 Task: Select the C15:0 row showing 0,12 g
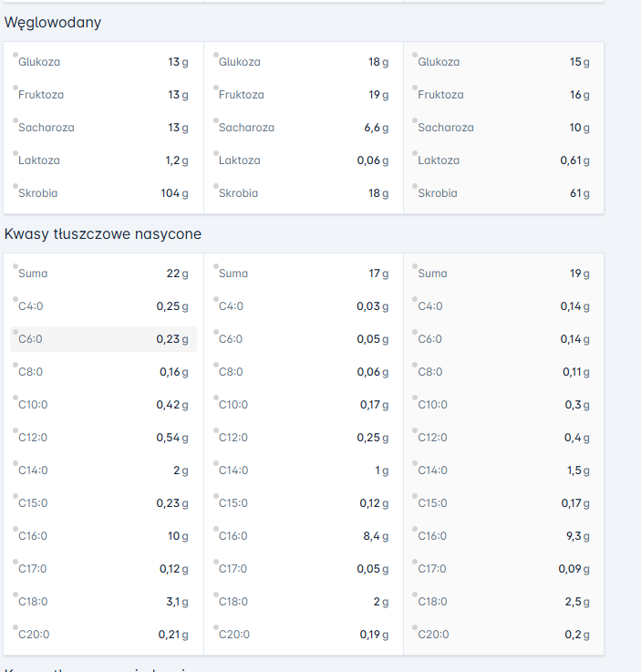[x=303, y=503]
